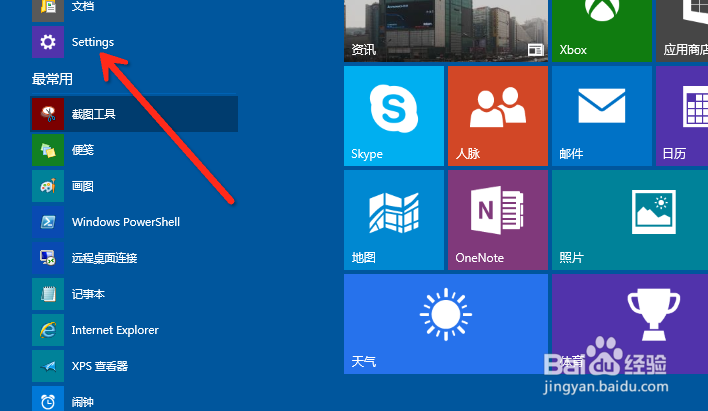Open the 资讯 news live tile

coord(446,31)
